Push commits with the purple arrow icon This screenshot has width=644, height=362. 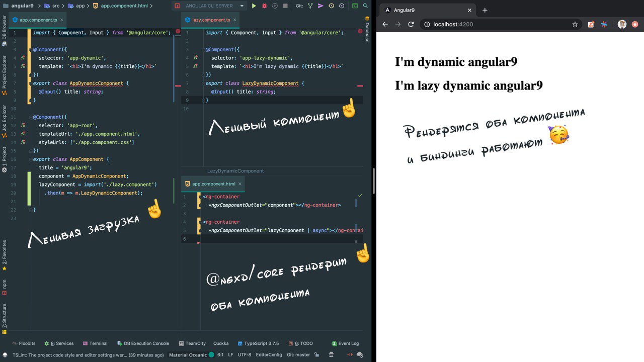320,6
